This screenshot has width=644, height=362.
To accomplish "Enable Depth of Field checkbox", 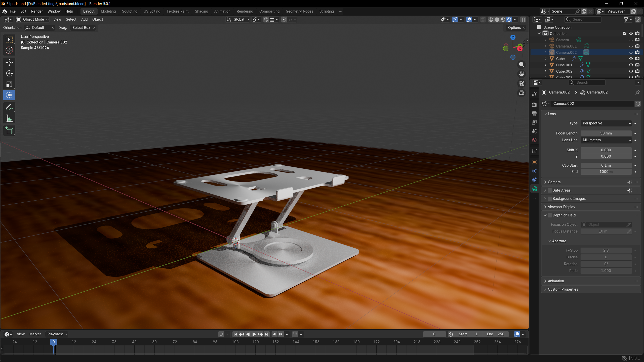I will [550, 215].
